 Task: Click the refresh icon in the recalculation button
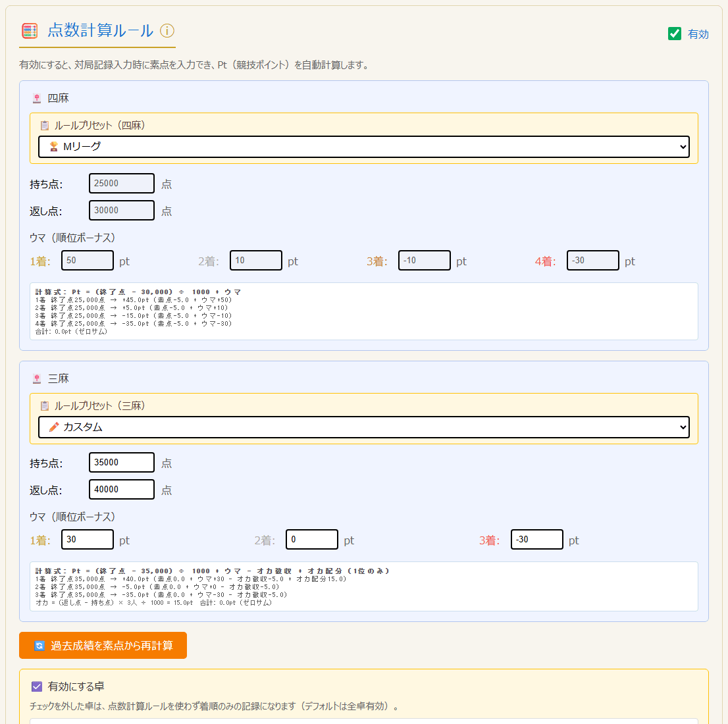[39, 646]
